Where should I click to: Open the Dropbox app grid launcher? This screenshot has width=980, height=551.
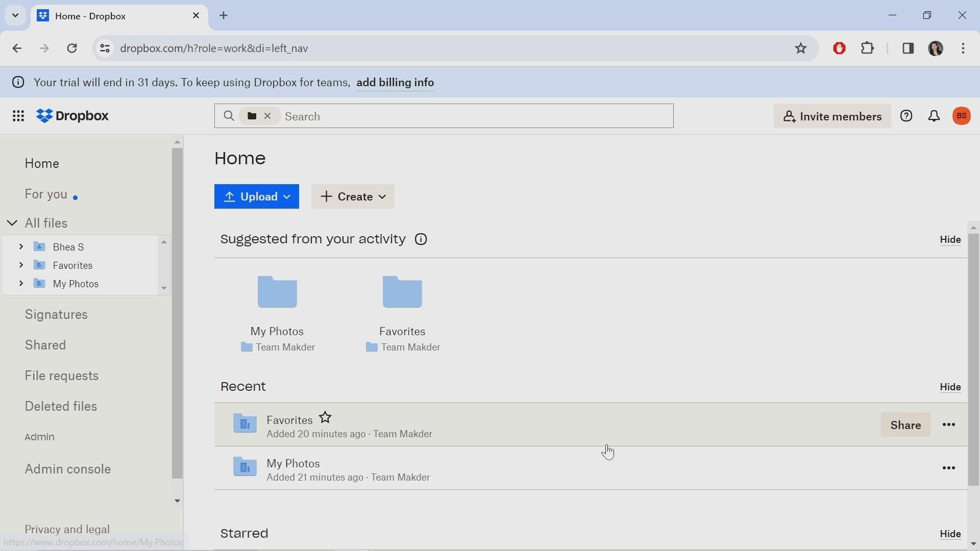18,116
